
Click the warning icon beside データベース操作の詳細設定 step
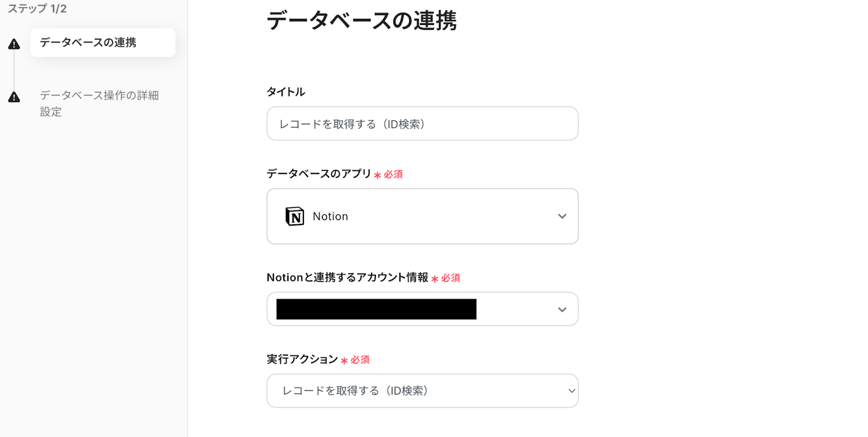point(14,97)
